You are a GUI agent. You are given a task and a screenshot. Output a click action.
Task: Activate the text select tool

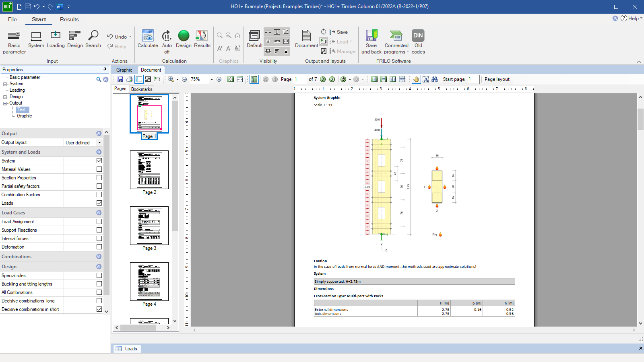click(x=425, y=79)
